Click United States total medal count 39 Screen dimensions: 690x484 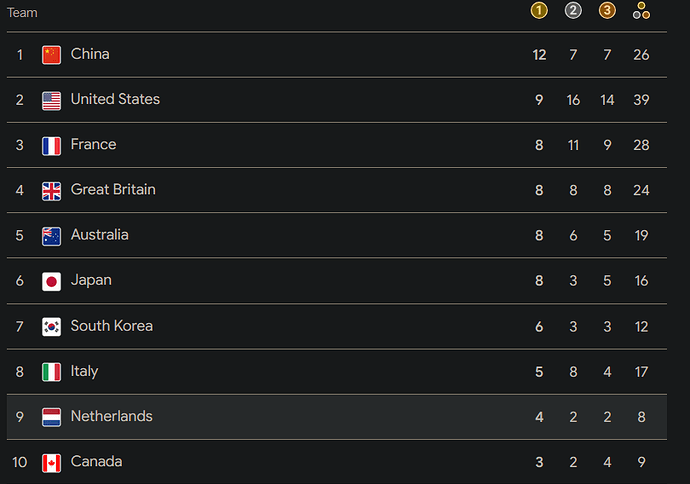pyautogui.click(x=641, y=100)
